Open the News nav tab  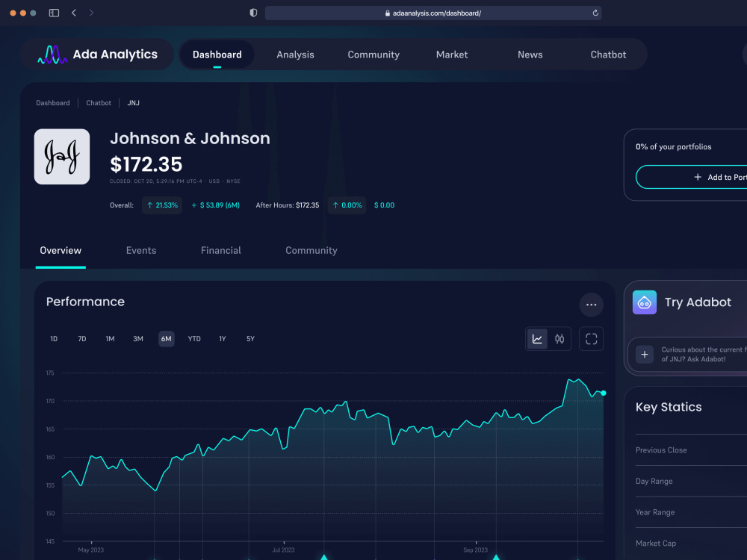[530, 55]
